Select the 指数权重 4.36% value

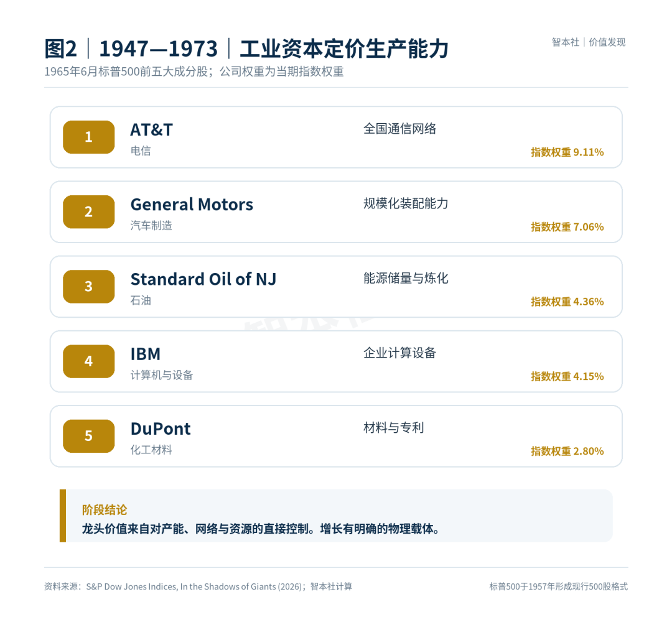567,302
